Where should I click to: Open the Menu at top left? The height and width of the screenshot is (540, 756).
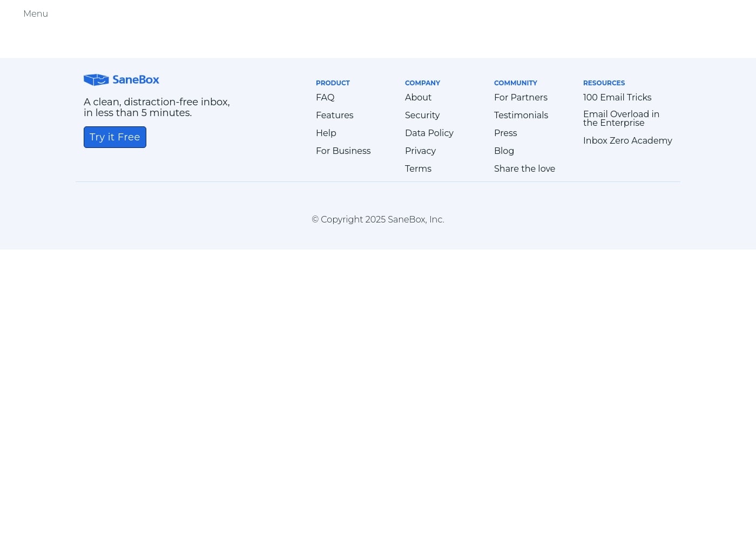(36, 14)
